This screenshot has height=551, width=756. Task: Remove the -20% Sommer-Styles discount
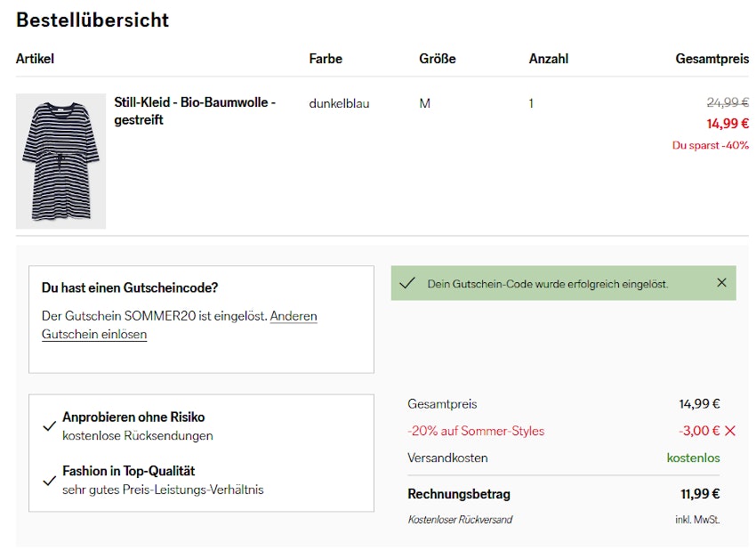[730, 431]
